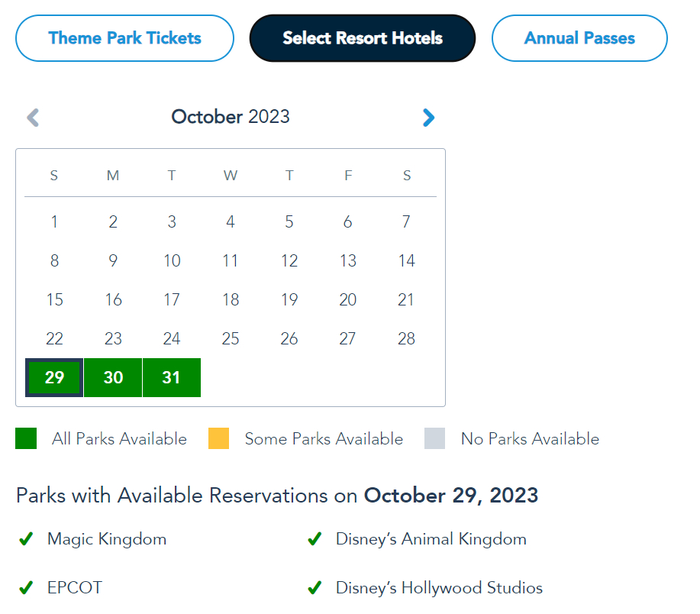
Task: Switch to Theme Park Tickets tab
Action: [x=124, y=38]
